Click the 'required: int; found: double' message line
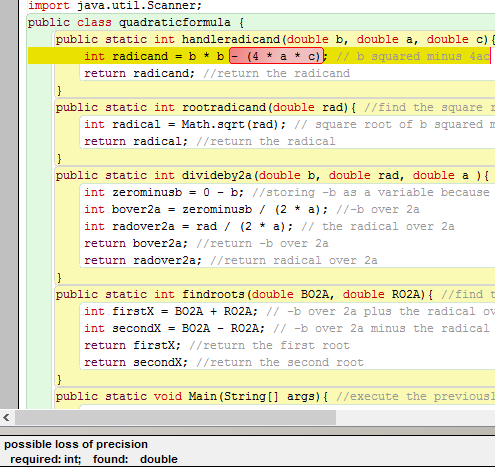The height and width of the screenshot is (467, 495). [x=94, y=459]
